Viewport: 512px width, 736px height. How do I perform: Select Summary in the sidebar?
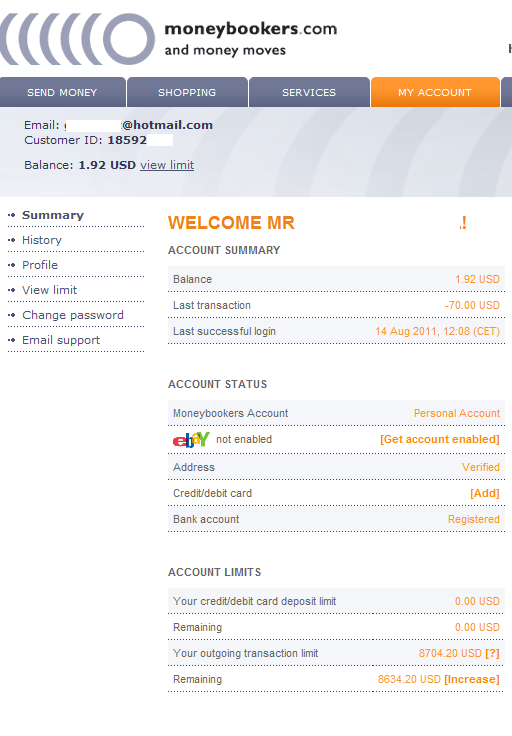coord(53,215)
